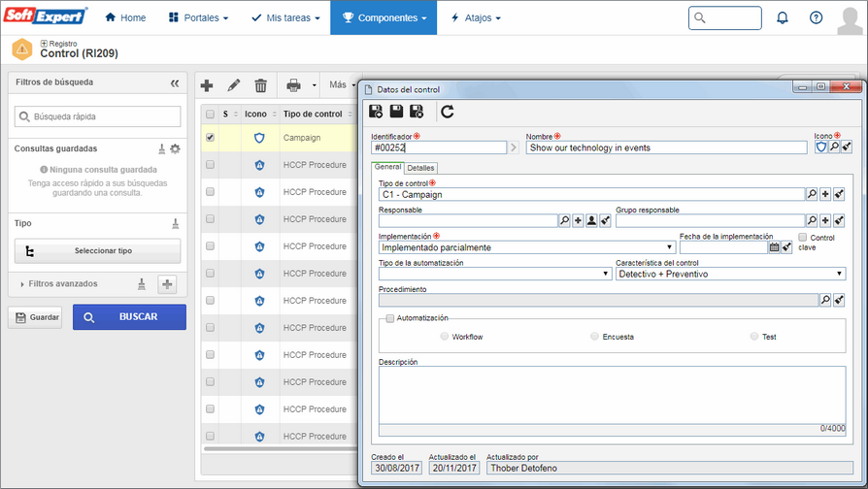Viewport: 868px width, 489px height.
Task: Open the Componentes menu
Action: [384, 17]
